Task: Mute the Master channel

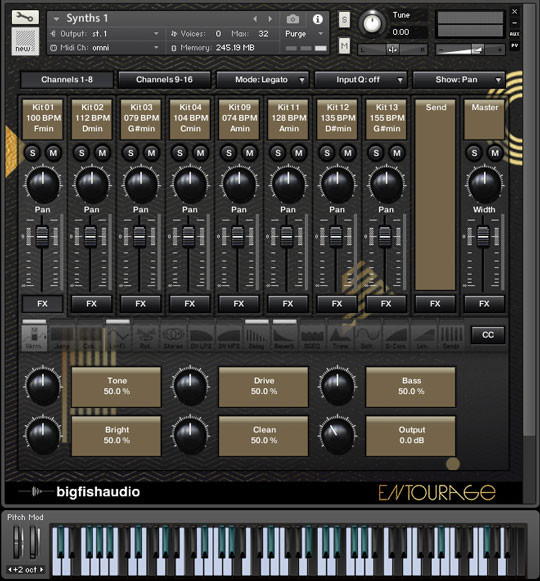Action: coord(495,153)
